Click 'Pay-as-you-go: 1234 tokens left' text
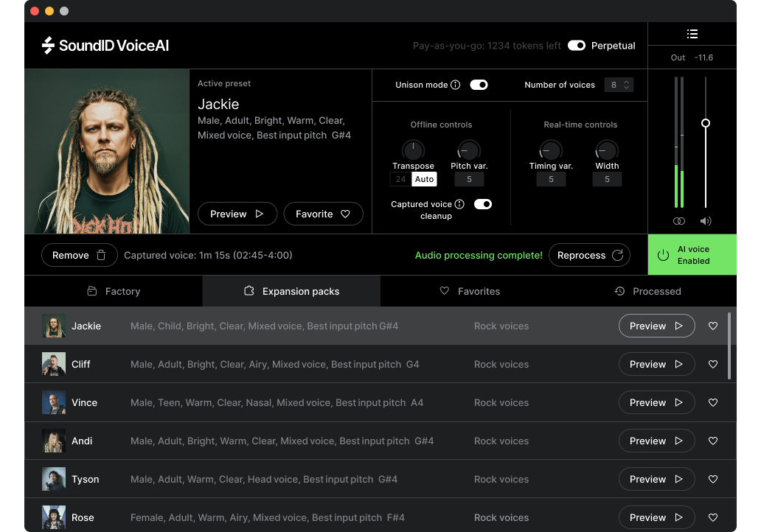 click(x=487, y=46)
